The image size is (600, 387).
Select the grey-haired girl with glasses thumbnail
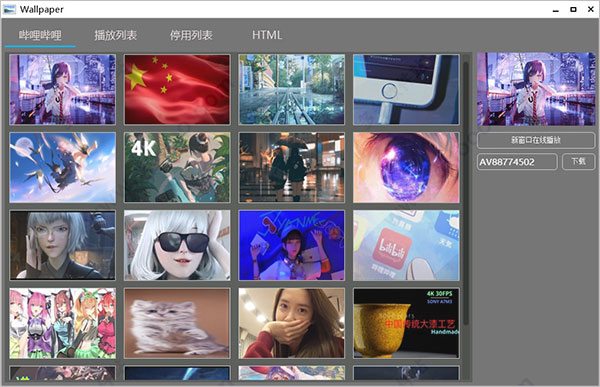point(62,245)
